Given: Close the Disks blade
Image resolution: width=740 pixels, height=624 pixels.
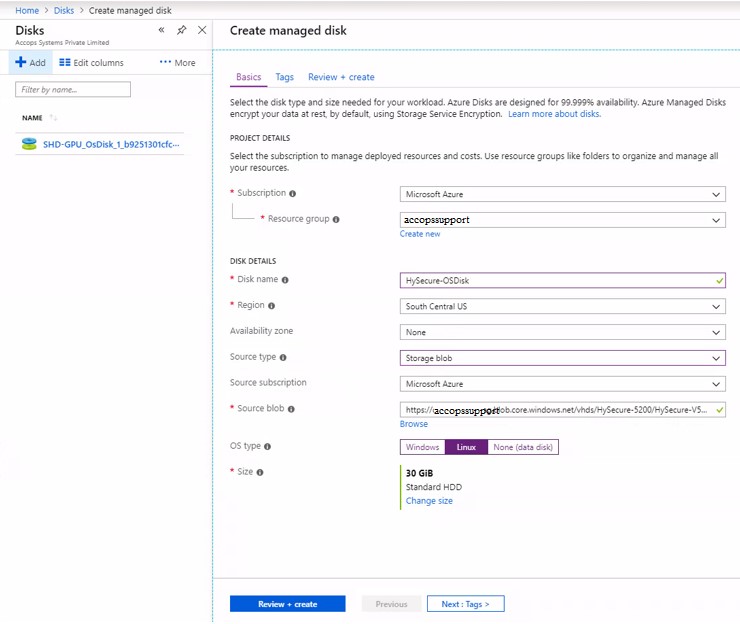Looking at the screenshot, I should 202,30.
